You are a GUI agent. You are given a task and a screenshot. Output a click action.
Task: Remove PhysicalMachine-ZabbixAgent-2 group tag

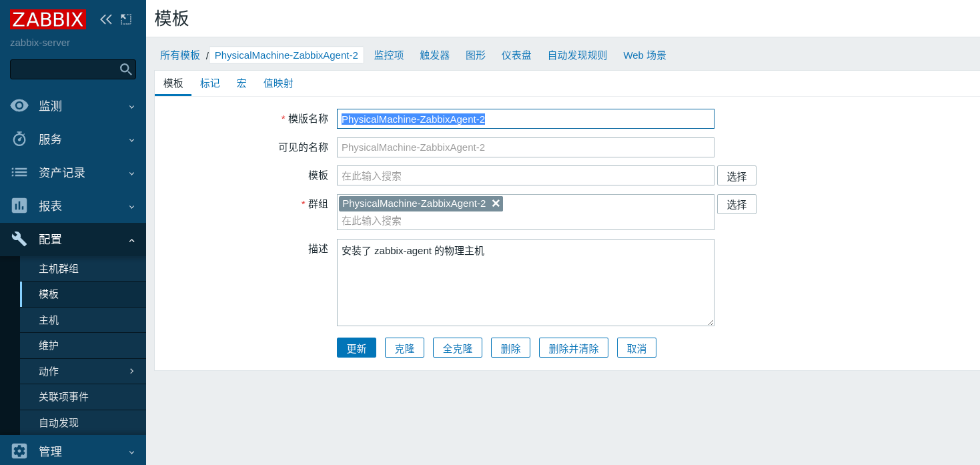(496, 203)
